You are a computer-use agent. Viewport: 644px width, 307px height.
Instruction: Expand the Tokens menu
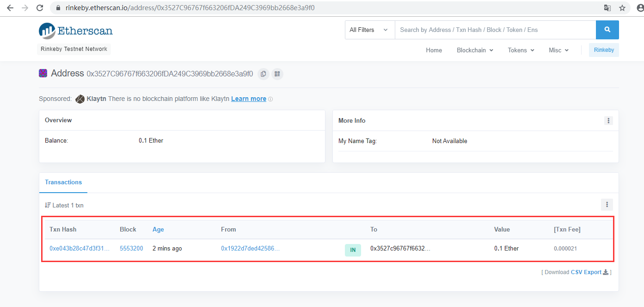[521, 50]
